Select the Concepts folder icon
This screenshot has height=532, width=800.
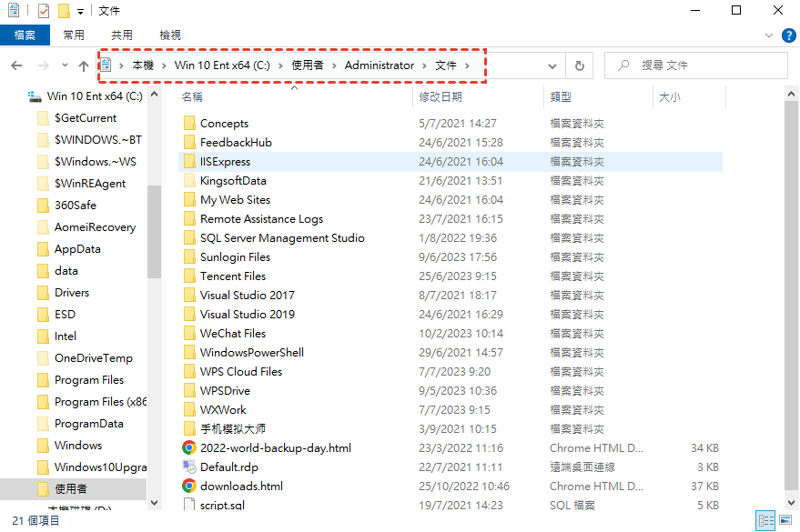point(189,123)
